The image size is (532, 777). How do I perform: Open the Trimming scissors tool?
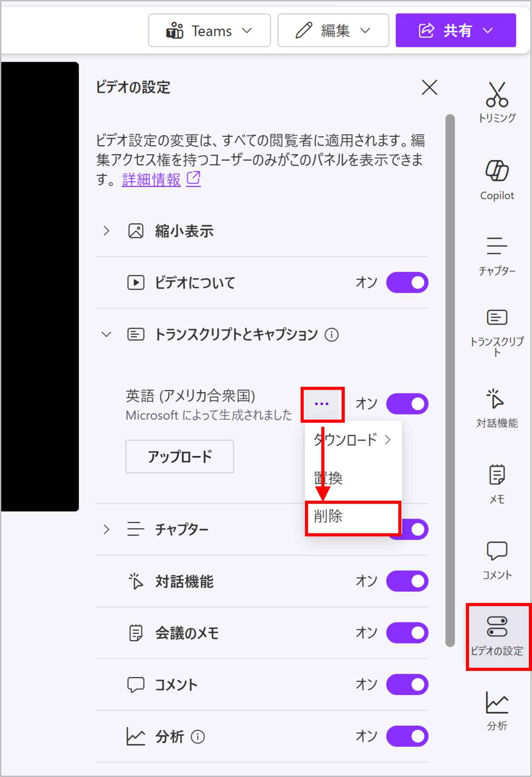coord(497,102)
